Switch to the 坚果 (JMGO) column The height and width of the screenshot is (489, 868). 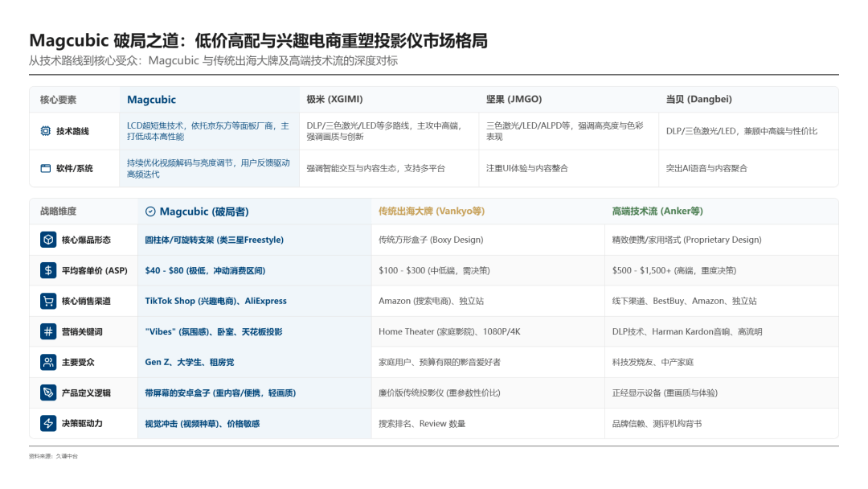(x=511, y=99)
